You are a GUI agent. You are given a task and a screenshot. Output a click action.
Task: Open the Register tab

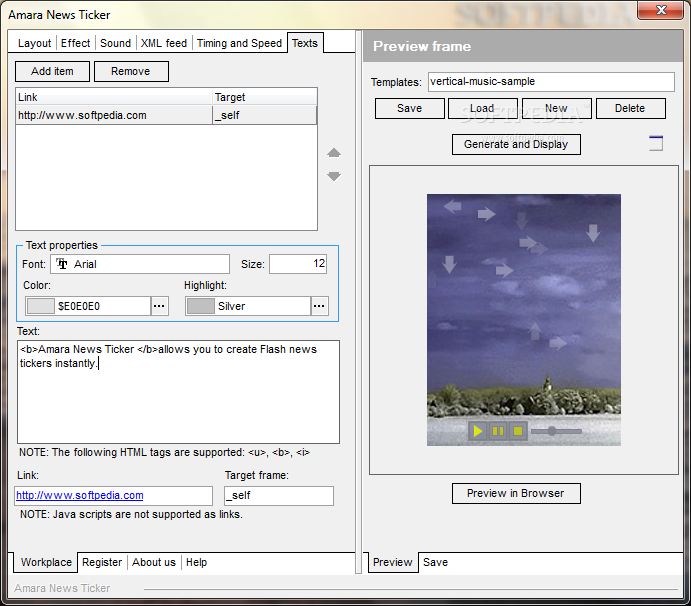point(102,562)
